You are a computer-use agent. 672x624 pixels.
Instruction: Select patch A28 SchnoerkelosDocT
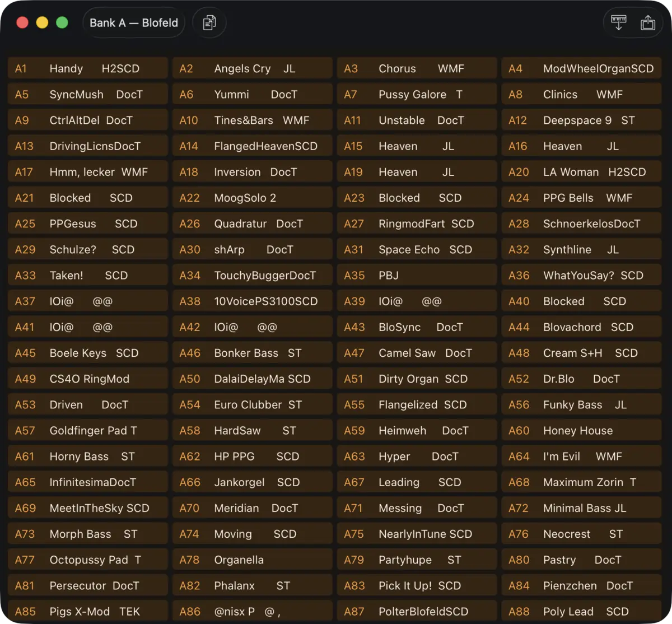click(582, 223)
